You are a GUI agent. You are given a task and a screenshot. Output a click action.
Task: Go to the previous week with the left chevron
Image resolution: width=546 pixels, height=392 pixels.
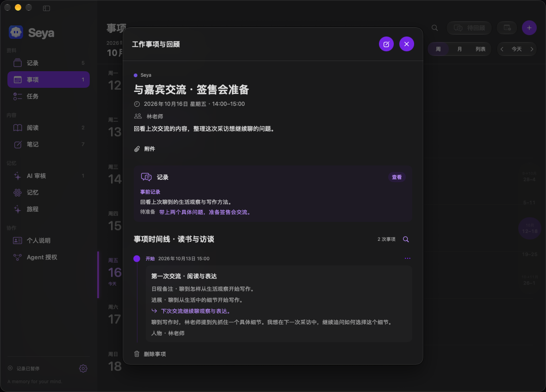tap(502, 49)
